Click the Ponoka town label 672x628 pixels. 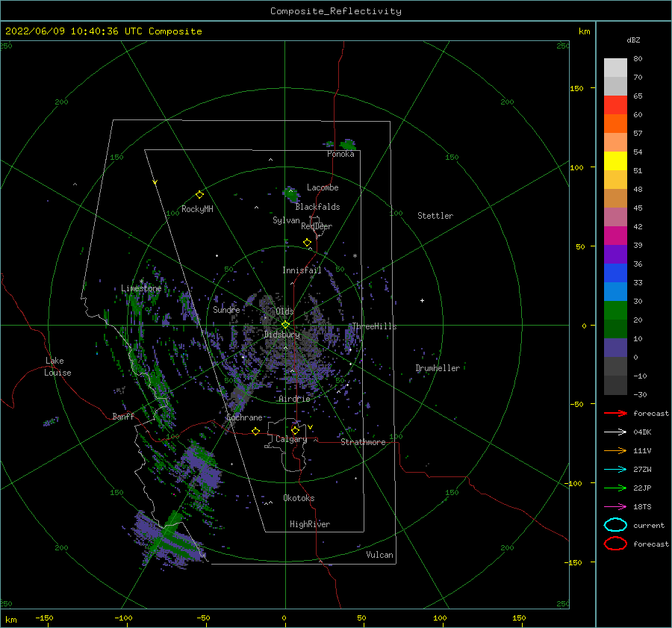(340, 154)
